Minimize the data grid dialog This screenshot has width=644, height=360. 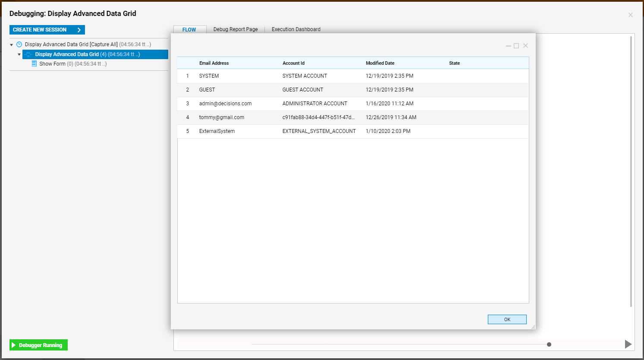tap(509, 46)
